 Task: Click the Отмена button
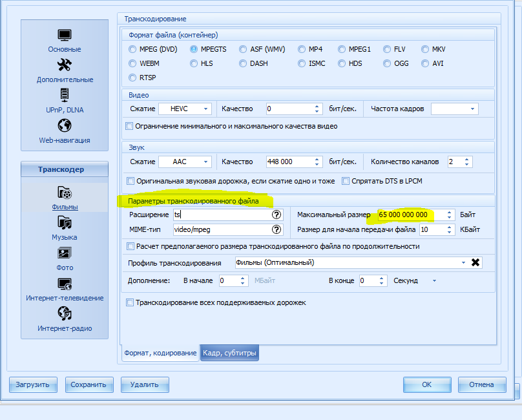[x=482, y=384]
